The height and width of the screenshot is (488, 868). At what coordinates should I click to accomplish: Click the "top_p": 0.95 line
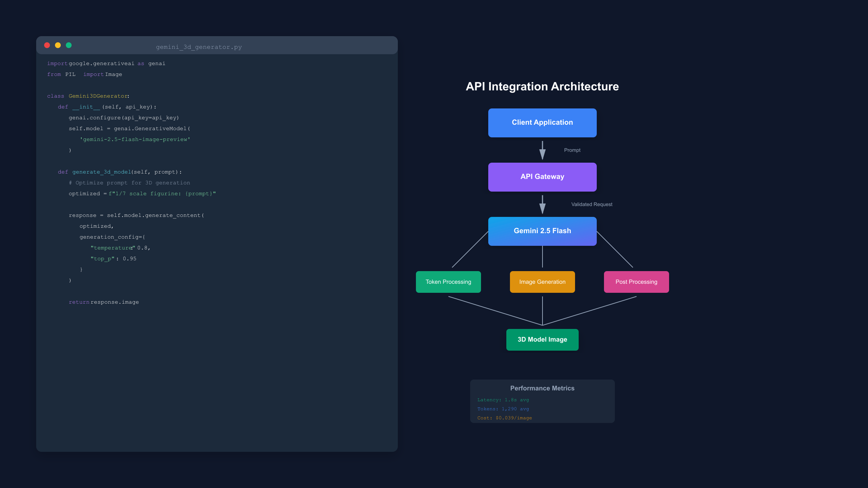[x=114, y=259]
